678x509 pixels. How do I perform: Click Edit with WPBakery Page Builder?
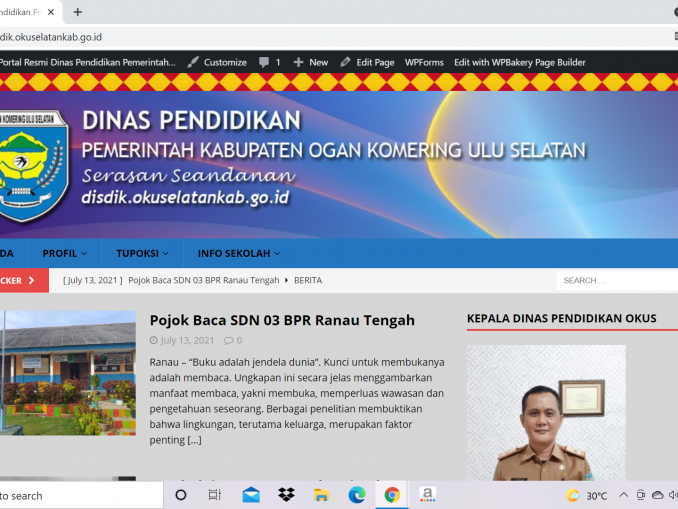tap(519, 62)
